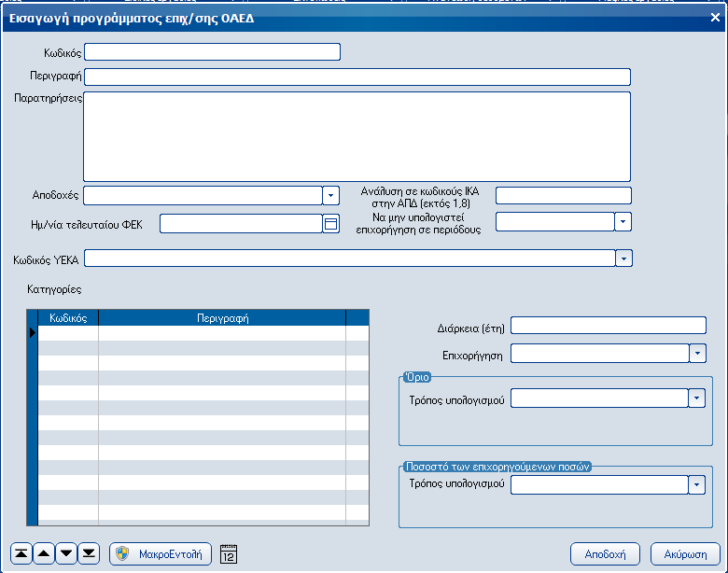Move down one record arrow
This screenshot has height=573, width=728.
pos(66,554)
